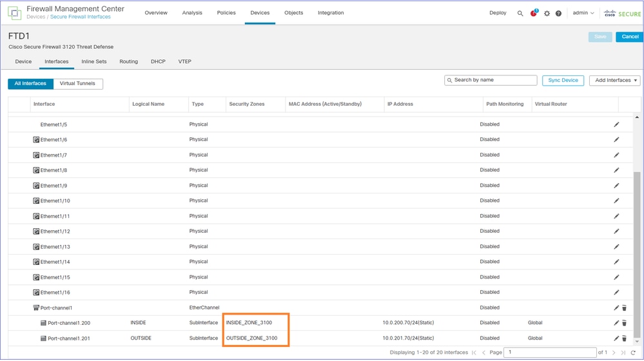
Task: Edit Ethernet1/9 with its pencil icon
Action: 616,186
